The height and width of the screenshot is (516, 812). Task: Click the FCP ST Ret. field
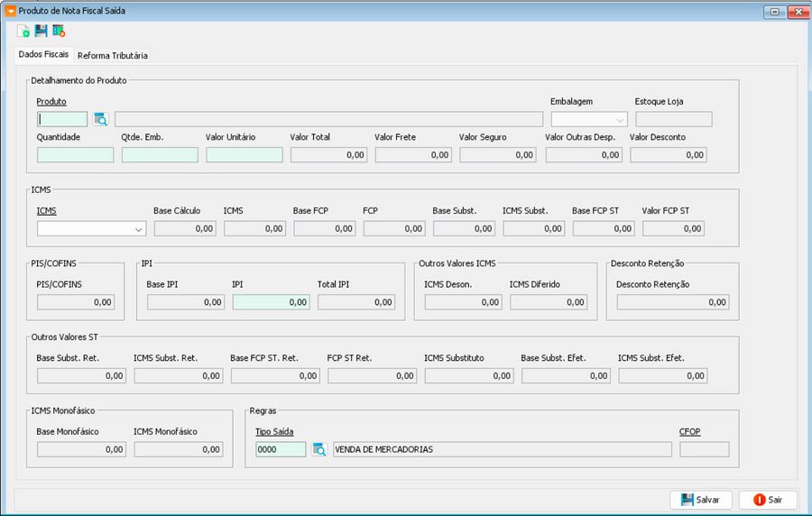373,376
